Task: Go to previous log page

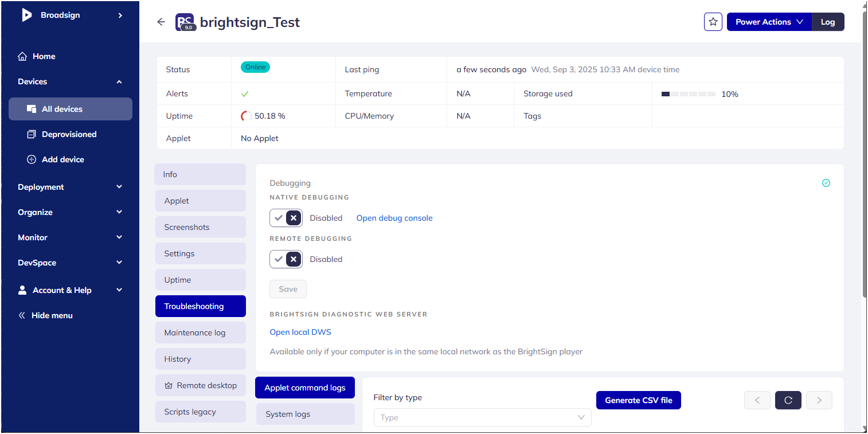Action: [757, 400]
